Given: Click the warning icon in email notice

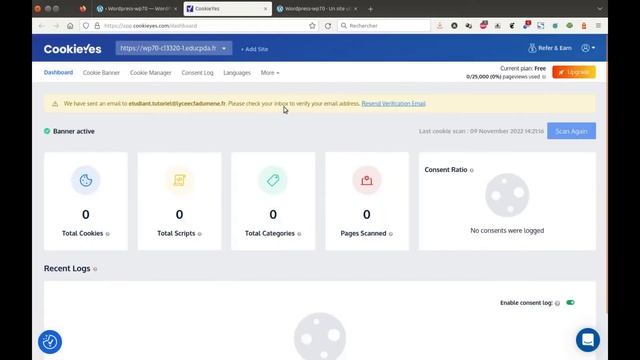Looking at the screenshot, I should coord(55,104).
